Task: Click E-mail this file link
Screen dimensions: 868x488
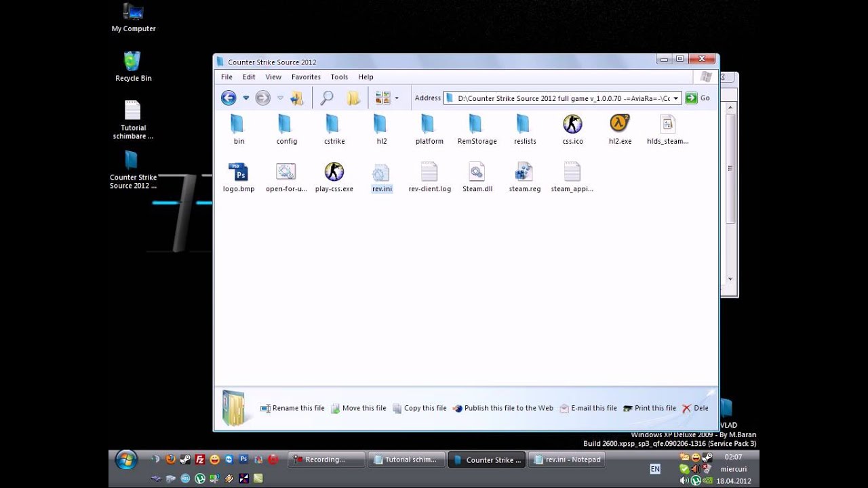Action: pos(588,408)
